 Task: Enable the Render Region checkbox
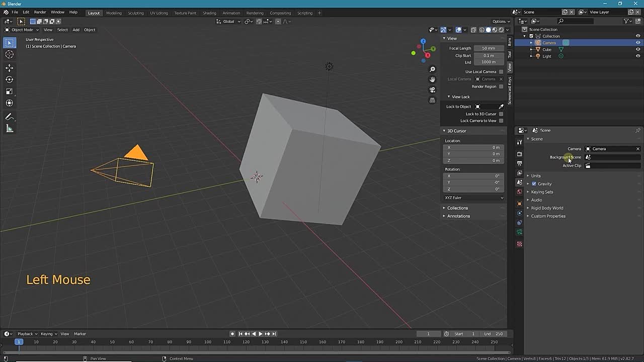pos(501,86)
